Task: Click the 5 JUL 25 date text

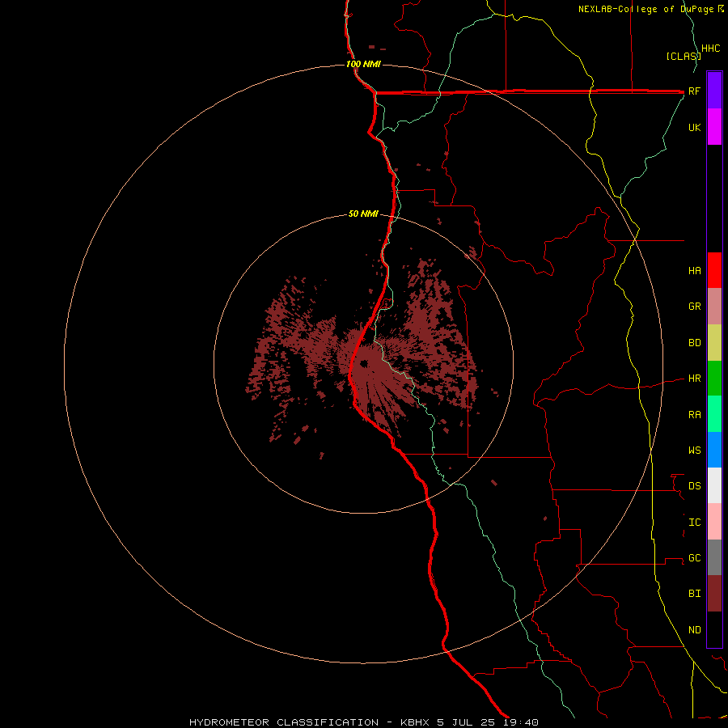Action: [466, 722]
